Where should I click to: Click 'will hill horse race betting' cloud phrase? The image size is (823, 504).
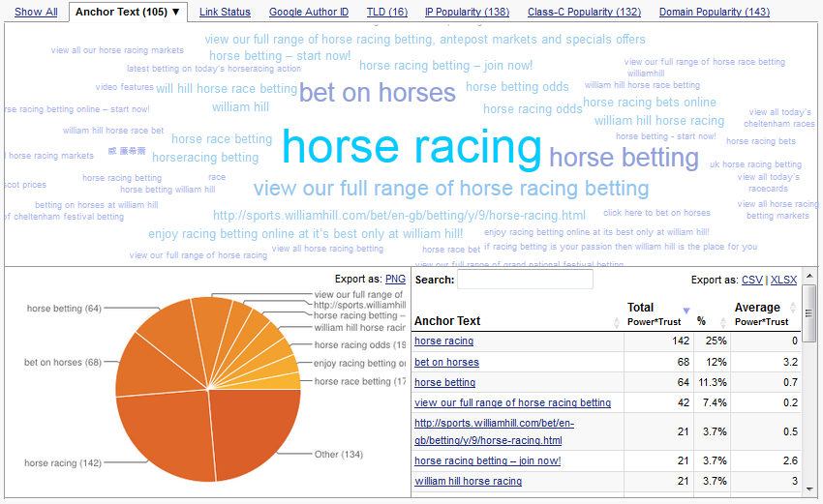(227, 89)
